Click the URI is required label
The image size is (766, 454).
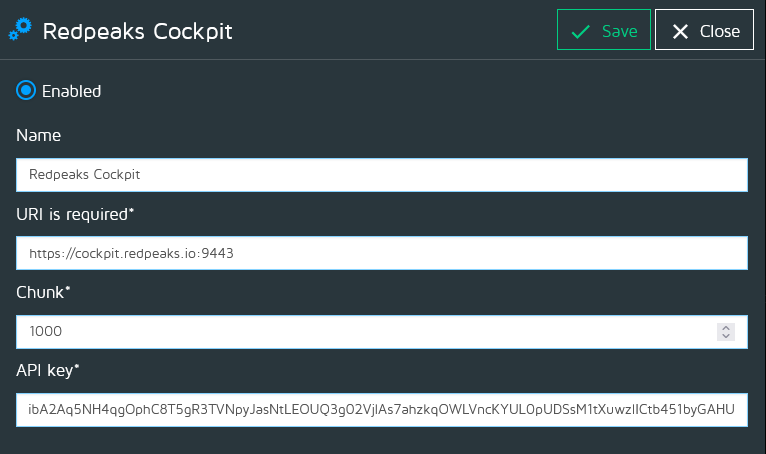(x=73, y=213)
